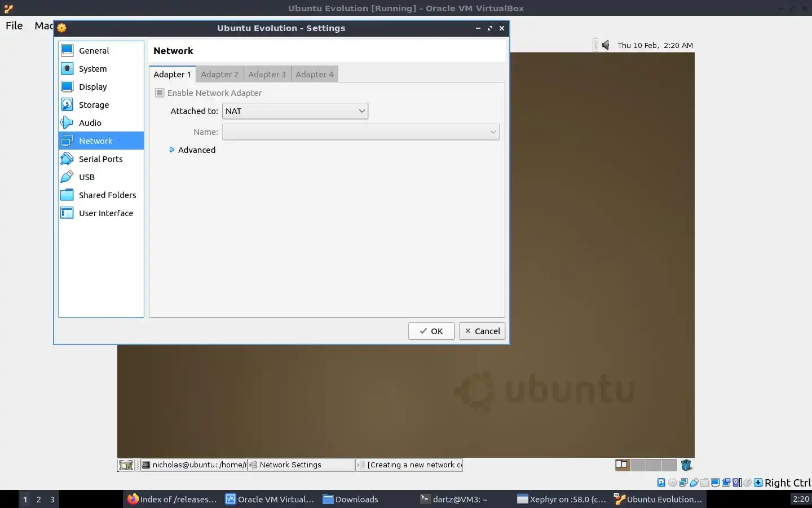Open the Name dropdown field

tap(361, 132)
